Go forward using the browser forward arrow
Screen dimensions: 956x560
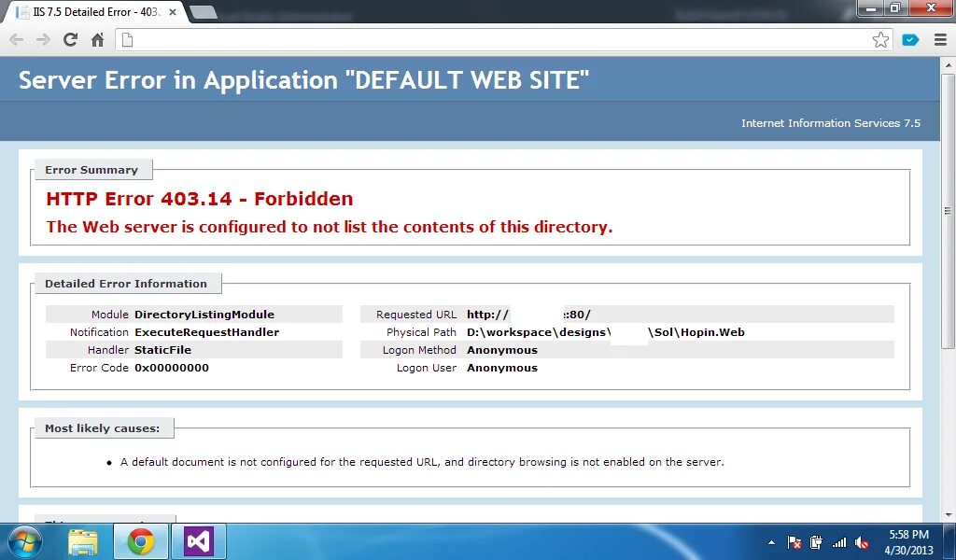coord(43,40)
